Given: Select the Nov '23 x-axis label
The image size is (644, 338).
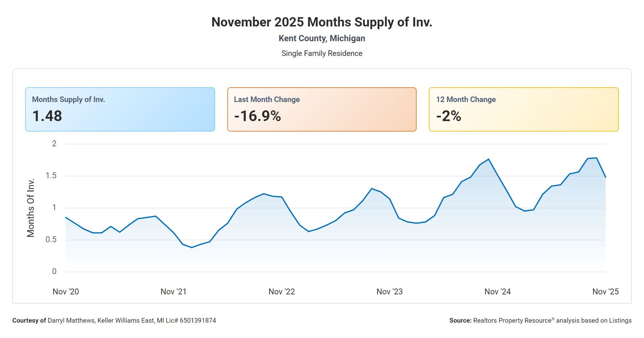Looking at the screenshot, I should click(389, 292).
